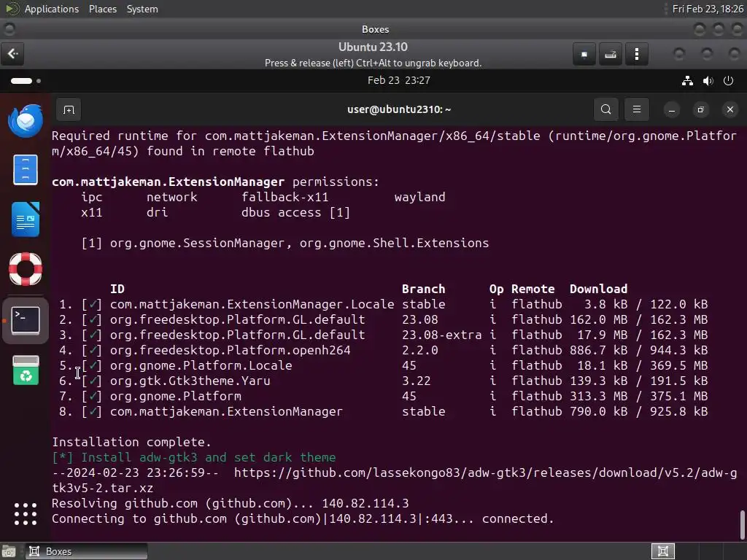This screenshot has width=747, height=560.
Task: Click the 'Connecting to github.com' line
Action: click(303, 518)
